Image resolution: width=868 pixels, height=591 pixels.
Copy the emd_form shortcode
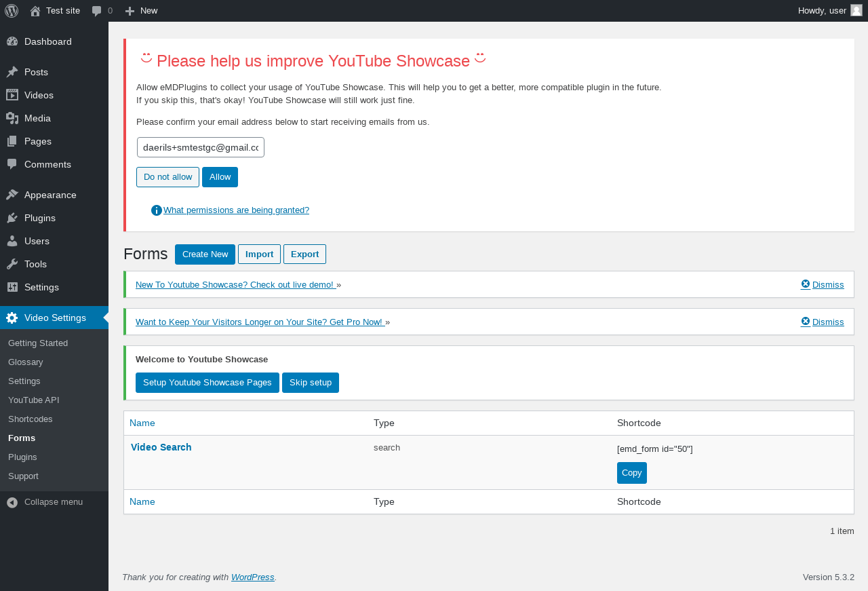tap(632, 473)
